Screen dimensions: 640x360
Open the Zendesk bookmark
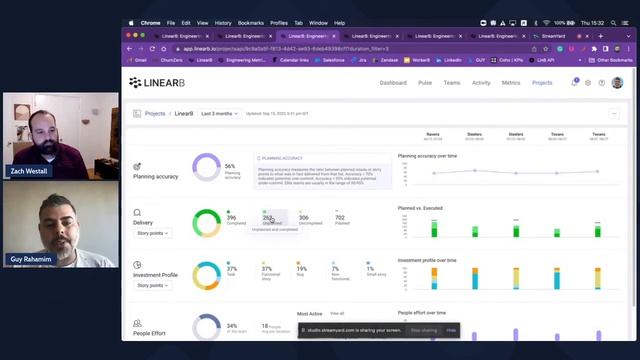[x=385, y=60]
